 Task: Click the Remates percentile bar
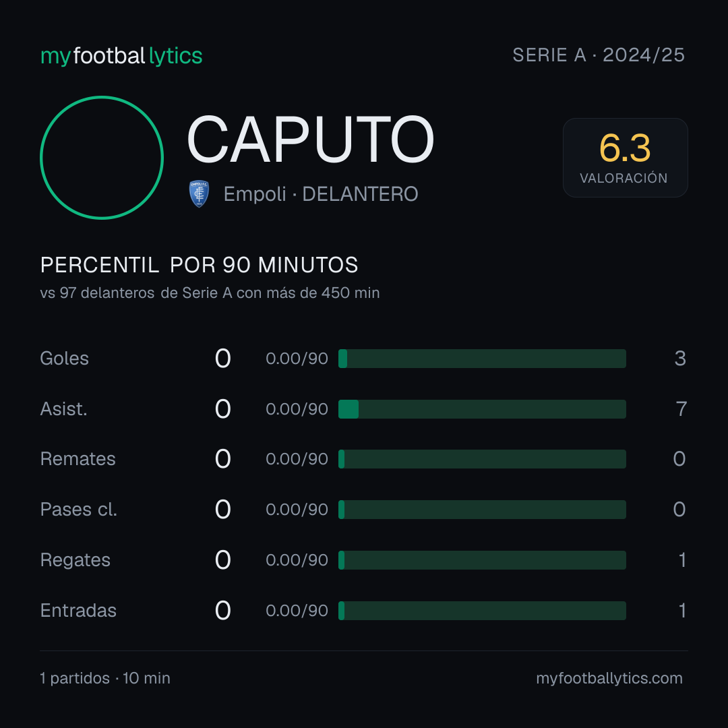click(482, 459)
